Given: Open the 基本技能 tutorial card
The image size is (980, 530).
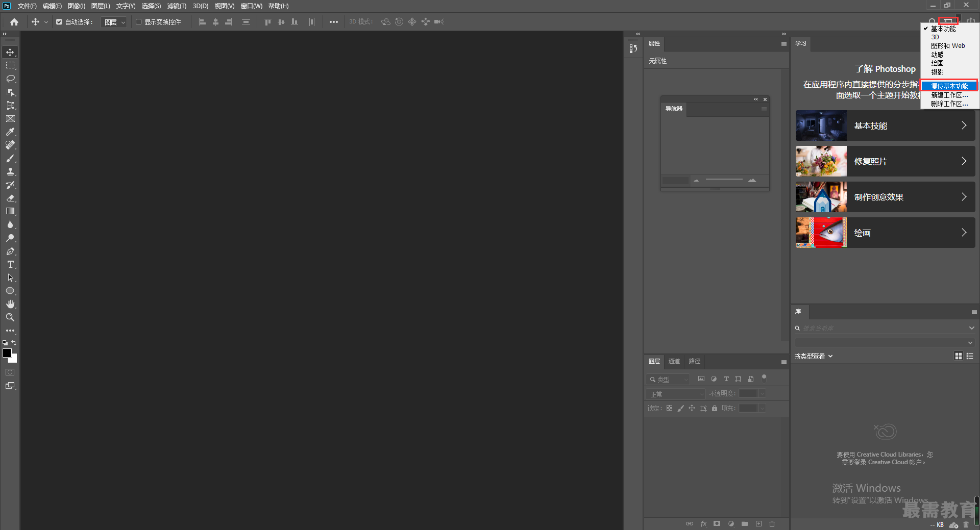Looking at the screenshot, I should 885,125.
